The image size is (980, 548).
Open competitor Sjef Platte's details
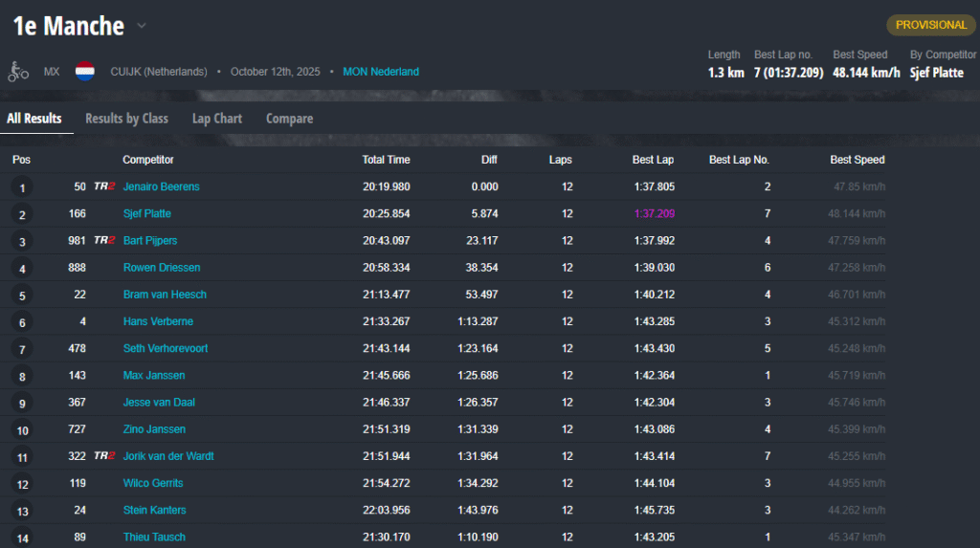click(147, 213)
